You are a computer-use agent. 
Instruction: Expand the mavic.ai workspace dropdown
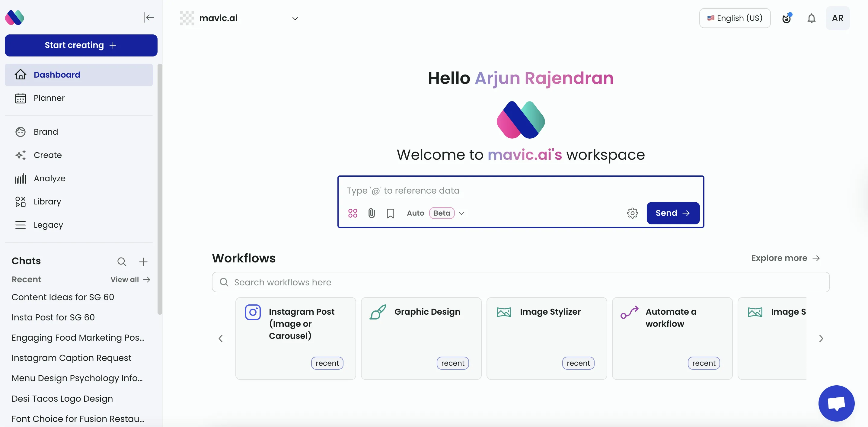coord(295,18)
